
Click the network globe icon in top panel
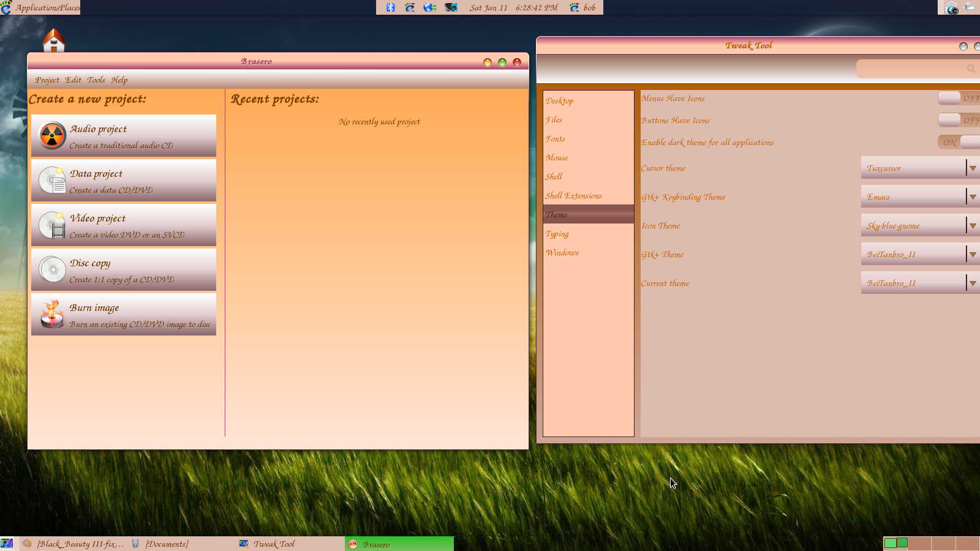point(430,7)
